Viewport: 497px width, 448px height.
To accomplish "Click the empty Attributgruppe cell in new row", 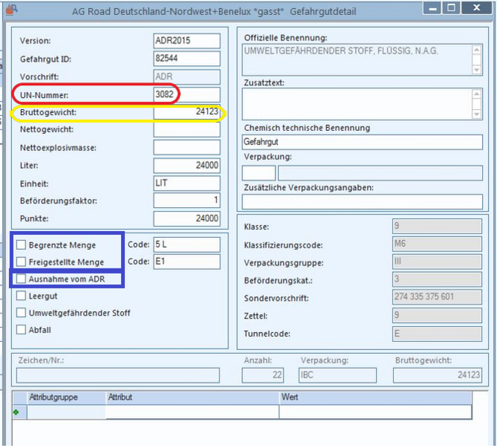I will (x=67, y=412).
